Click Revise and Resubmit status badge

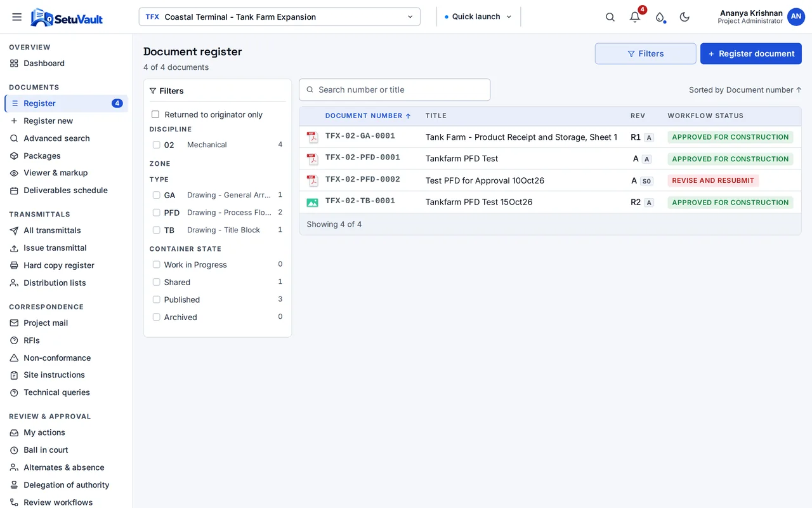[713, 180]
